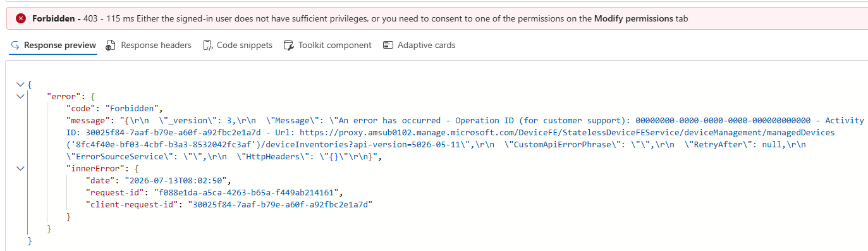Screen dimensions: 868x251
Task: Open the Code snippets tab label
Action: [x=245, y=46]
